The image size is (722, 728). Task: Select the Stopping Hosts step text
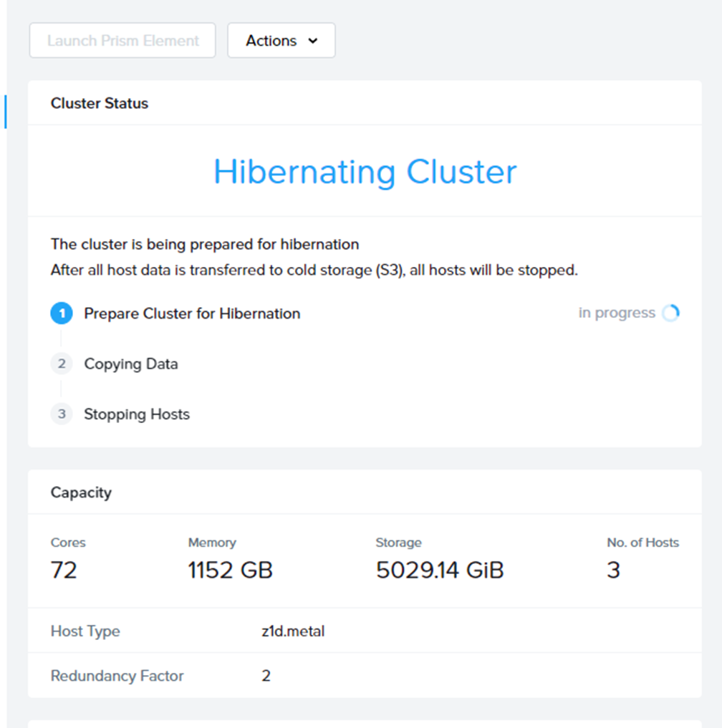[137, 414]
